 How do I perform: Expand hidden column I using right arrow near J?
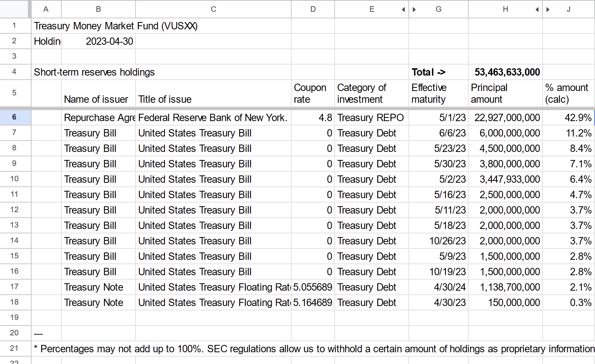[548, 10]
